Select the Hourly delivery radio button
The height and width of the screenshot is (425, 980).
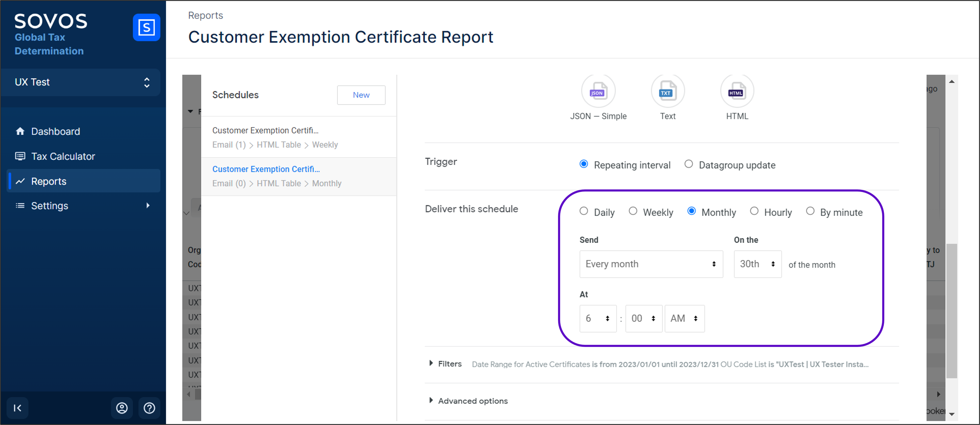tap(754, 211)
